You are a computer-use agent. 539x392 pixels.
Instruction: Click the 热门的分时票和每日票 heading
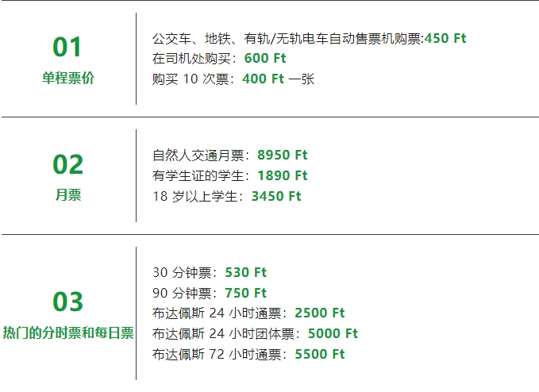(x=68, y=332)
